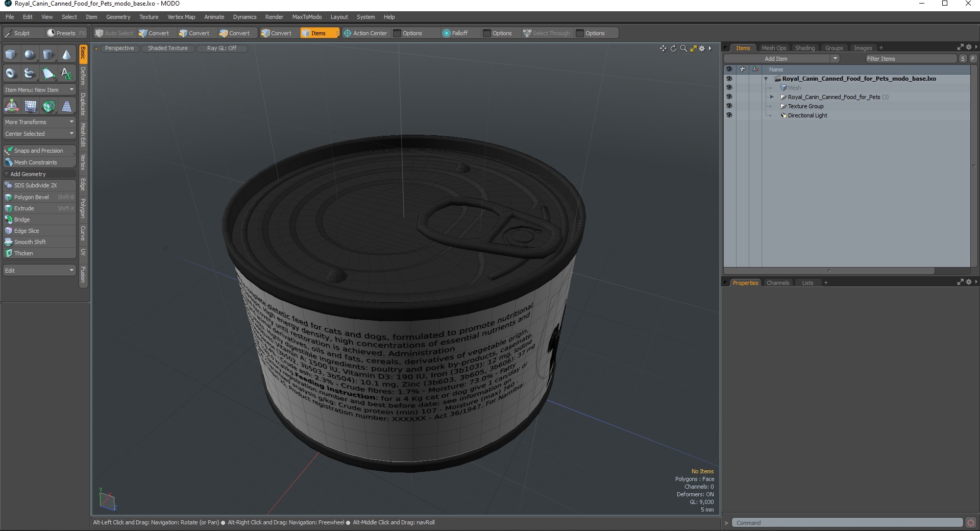Click the green sphere item icon

pos(49,106)
